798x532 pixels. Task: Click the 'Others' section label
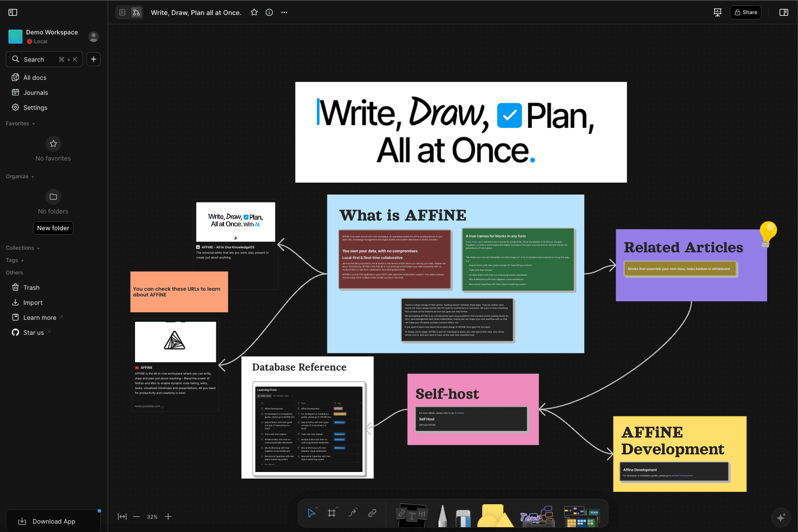pyautogui.click(x=15, y=273)
